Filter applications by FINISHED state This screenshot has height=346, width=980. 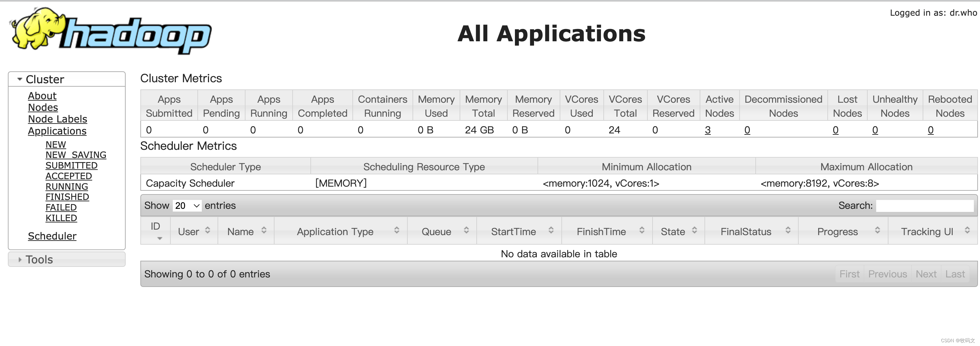tap(67, 197)
